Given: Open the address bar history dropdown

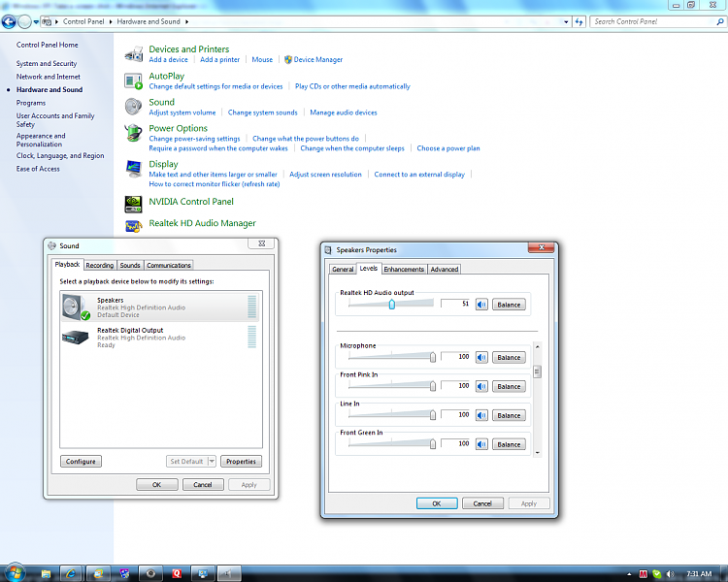Looking at the screenshot, I should coord(566,21).
